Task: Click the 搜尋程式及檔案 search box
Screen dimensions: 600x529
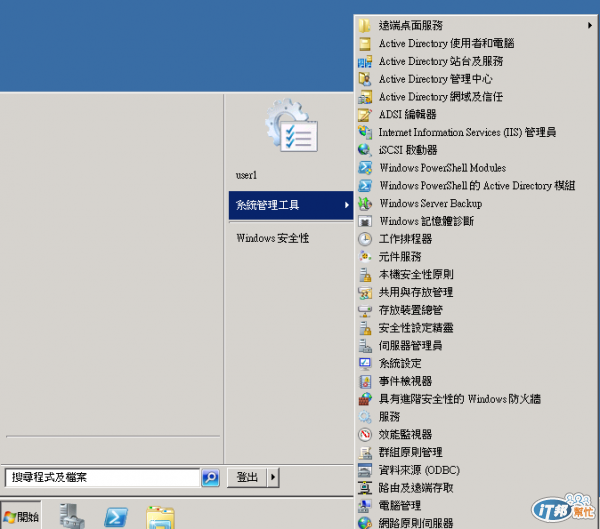Action: (x=103, y=477)
